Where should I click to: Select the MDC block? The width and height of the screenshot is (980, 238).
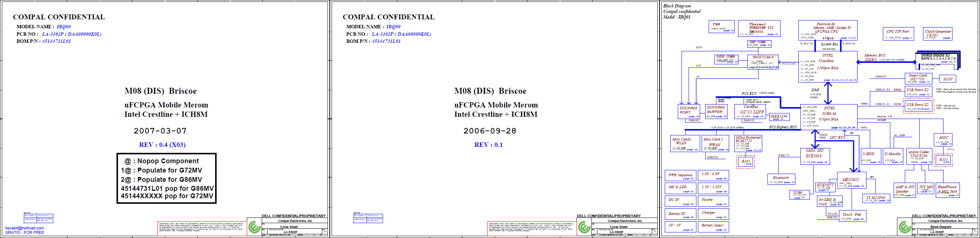click(x=943, y=140)
